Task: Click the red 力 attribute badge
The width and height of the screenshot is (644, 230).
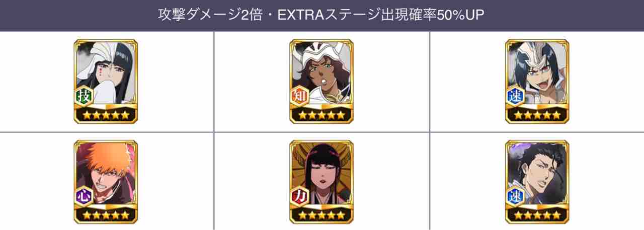Action: coord(299,196)
